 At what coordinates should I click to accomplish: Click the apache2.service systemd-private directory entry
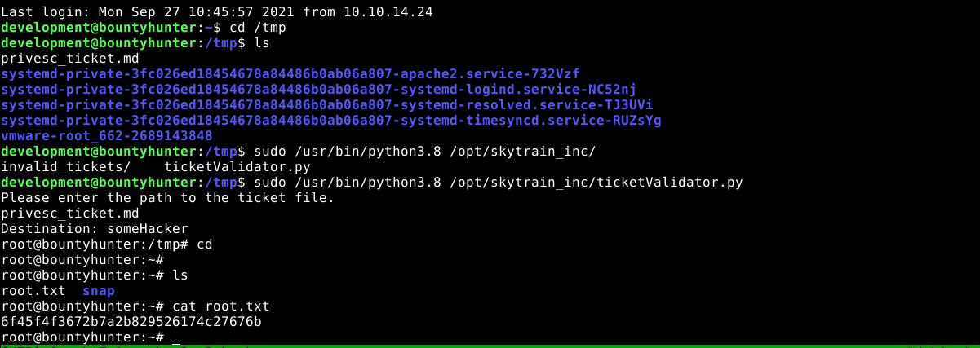pyautogui.click(x=290, y=74)
